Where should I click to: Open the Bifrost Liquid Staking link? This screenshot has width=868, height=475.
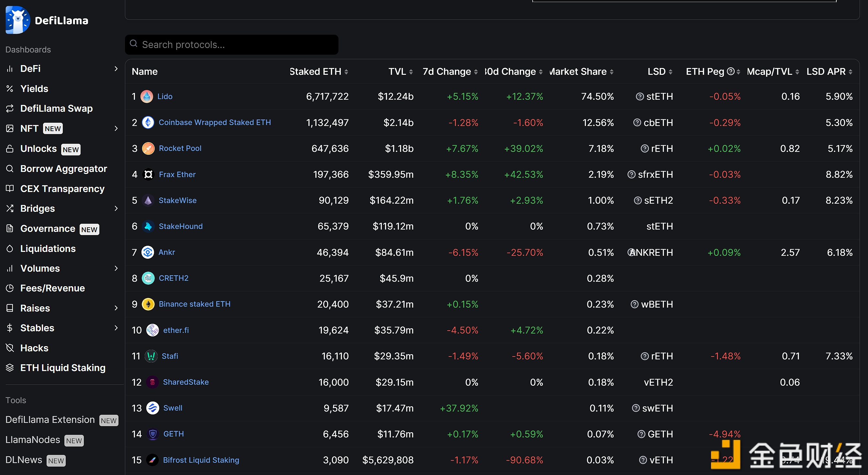[x=201, y=460]
